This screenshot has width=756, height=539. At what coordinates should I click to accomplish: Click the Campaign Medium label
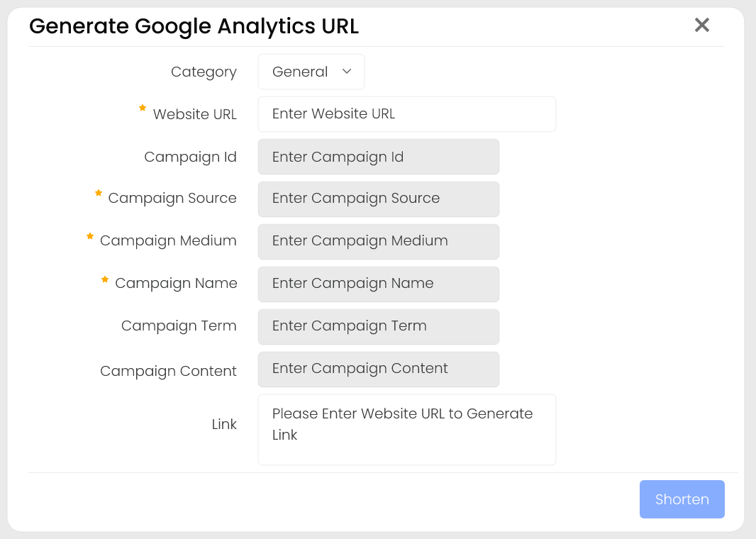coord(168,241)
